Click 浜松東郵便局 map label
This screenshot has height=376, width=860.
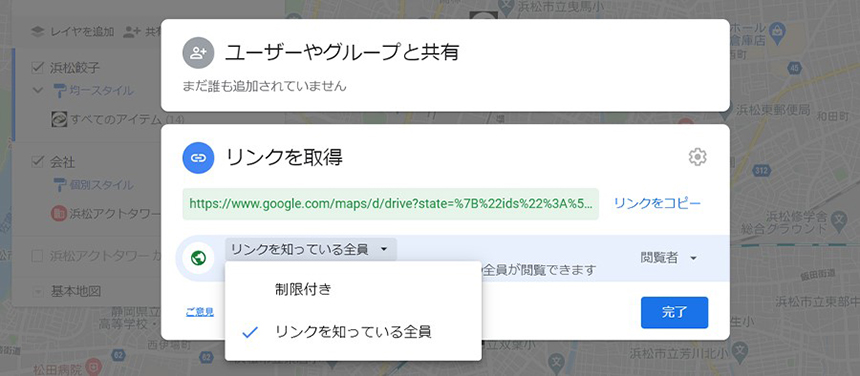[773, 111]
